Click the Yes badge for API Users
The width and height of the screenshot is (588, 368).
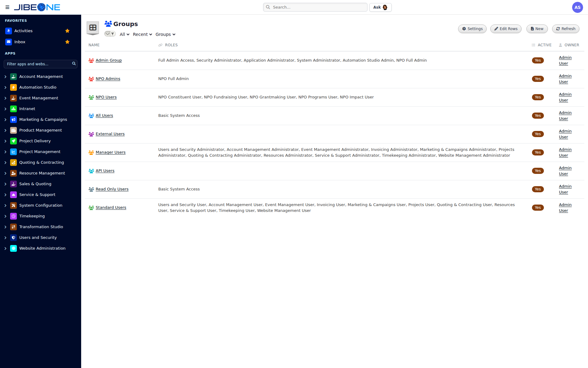click(538, 171)
